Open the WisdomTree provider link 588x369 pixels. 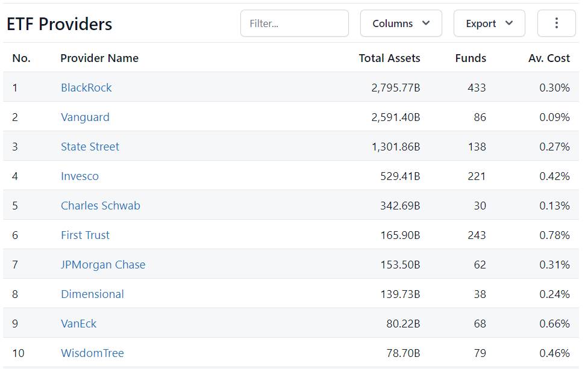tap(92, 353)
